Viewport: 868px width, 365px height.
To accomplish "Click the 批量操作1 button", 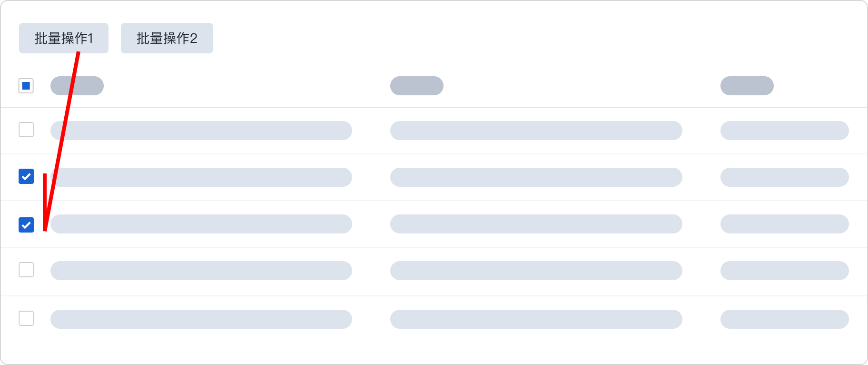I will pos(63,38).
